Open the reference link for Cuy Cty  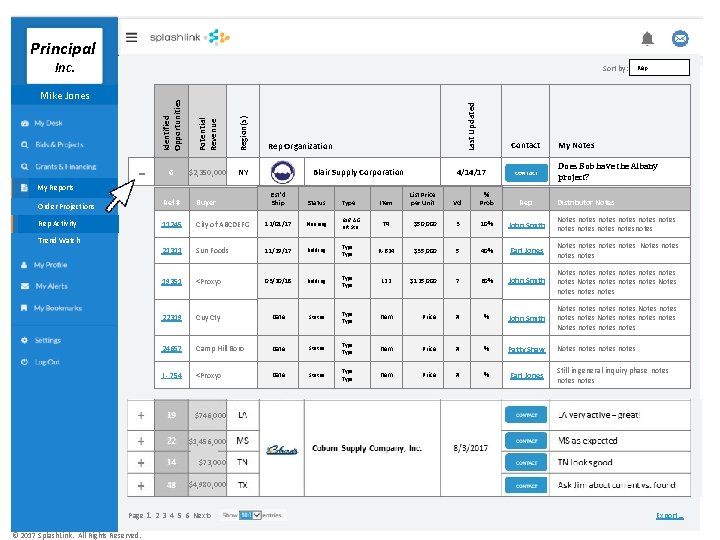tap(171, 318)
